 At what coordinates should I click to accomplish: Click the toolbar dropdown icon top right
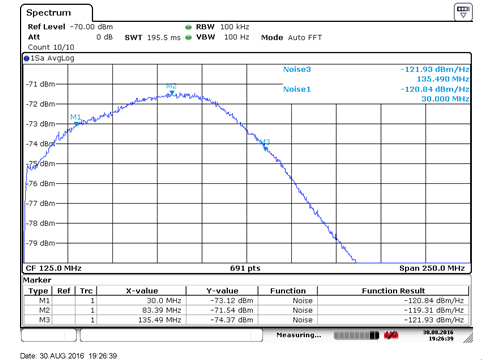click(x=463, y=12)
